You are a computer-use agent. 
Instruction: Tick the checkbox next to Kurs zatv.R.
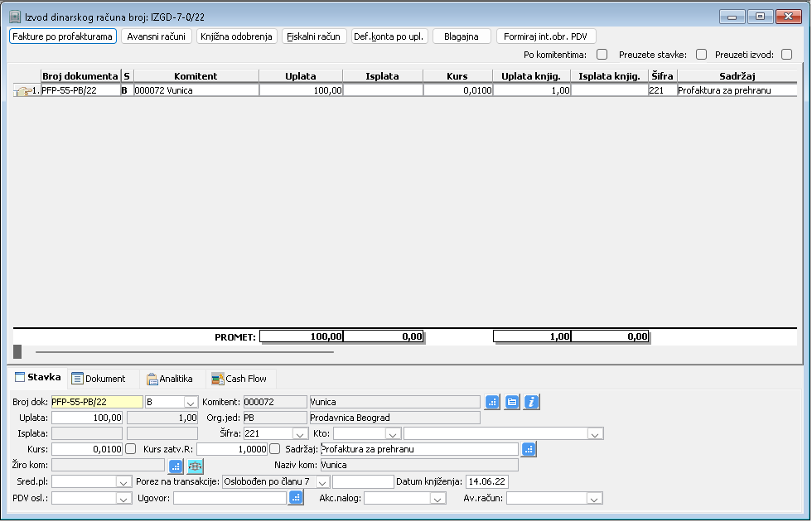[x=275, y=449]
